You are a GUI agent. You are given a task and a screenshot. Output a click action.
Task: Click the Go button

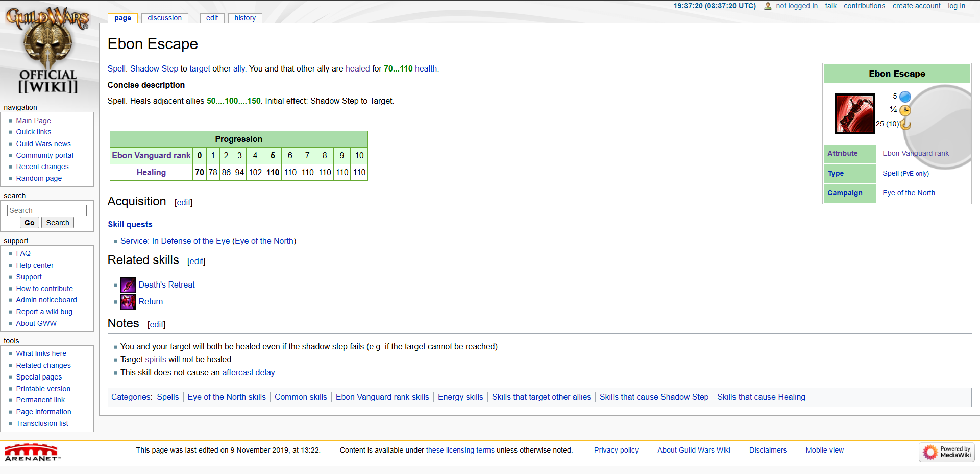click(30, 223)
